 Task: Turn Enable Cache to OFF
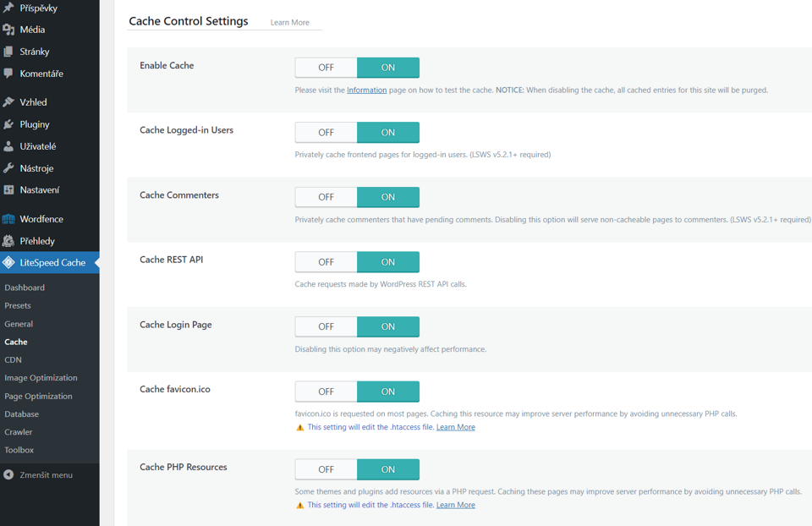point(326,68)
